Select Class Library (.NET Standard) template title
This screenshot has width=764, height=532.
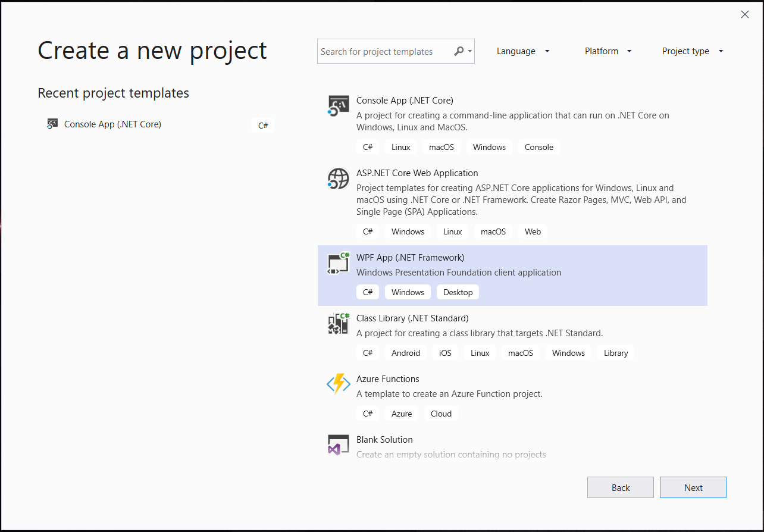coord(412,318)
